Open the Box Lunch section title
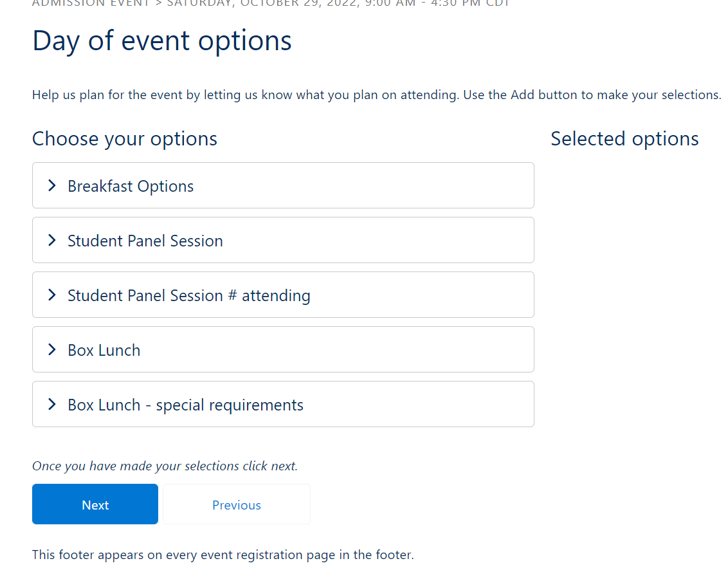This screenshot has width=728, height=570. click(x=104, y=350)
